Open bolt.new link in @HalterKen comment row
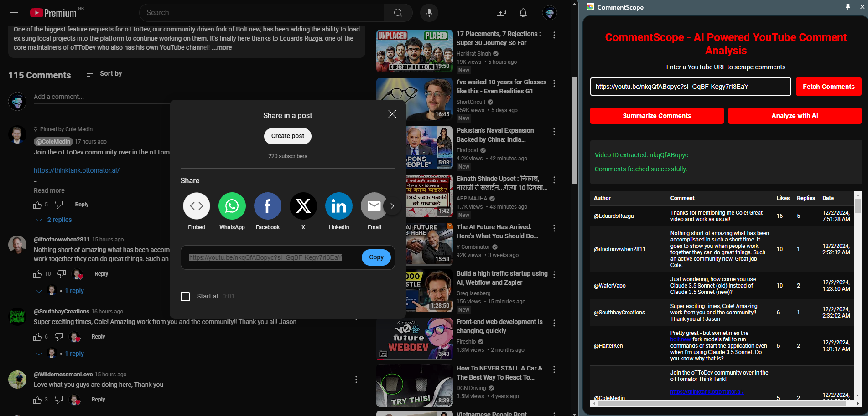 coord(681,339)
